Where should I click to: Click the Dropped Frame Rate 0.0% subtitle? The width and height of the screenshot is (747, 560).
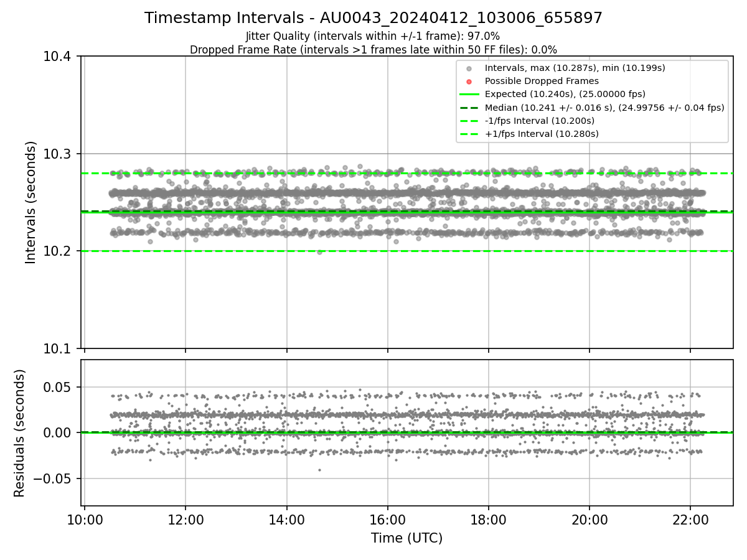374,49
